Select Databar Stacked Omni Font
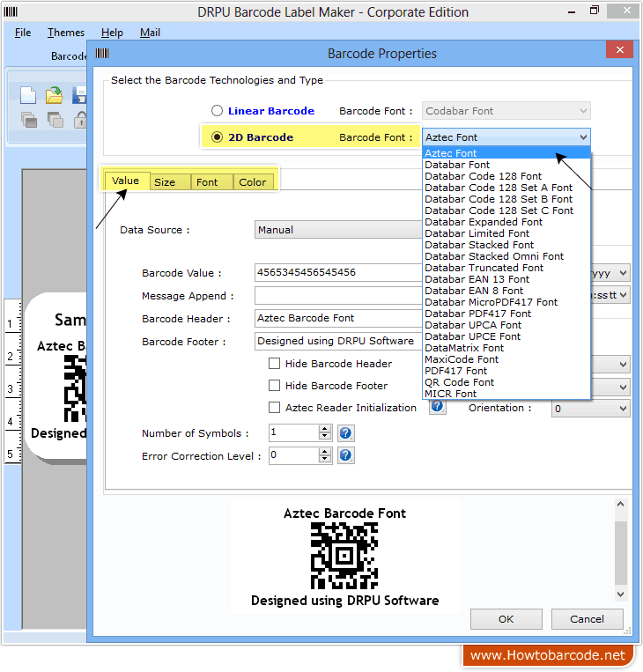Image resolution: width=643 pixels, height=672 pixels. (506, 256)
